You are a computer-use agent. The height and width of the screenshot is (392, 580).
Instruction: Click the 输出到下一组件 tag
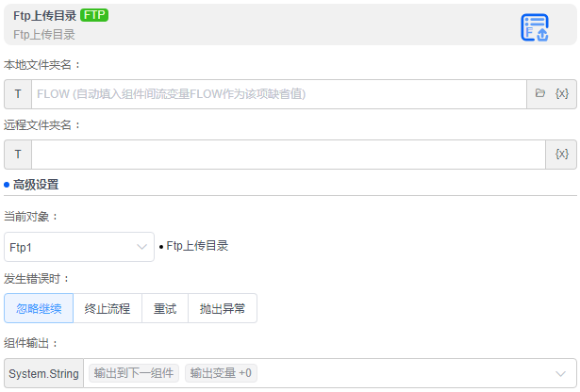click(134, 373)
